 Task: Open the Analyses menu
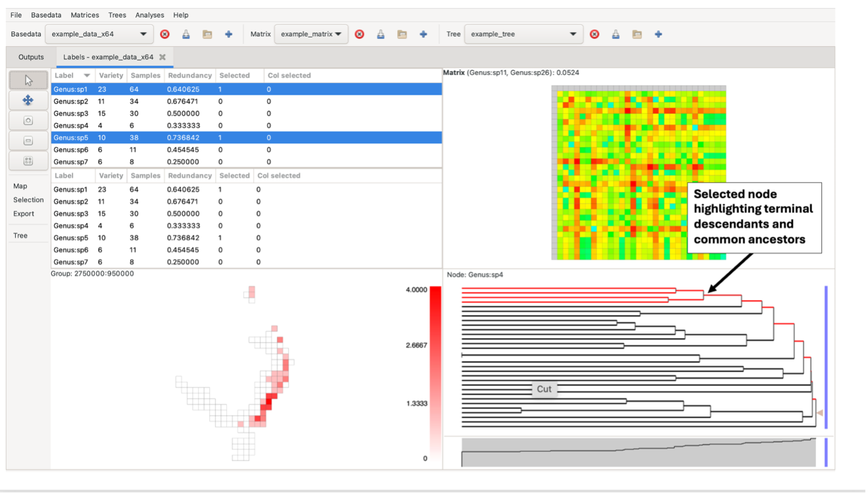pos(149,14)
